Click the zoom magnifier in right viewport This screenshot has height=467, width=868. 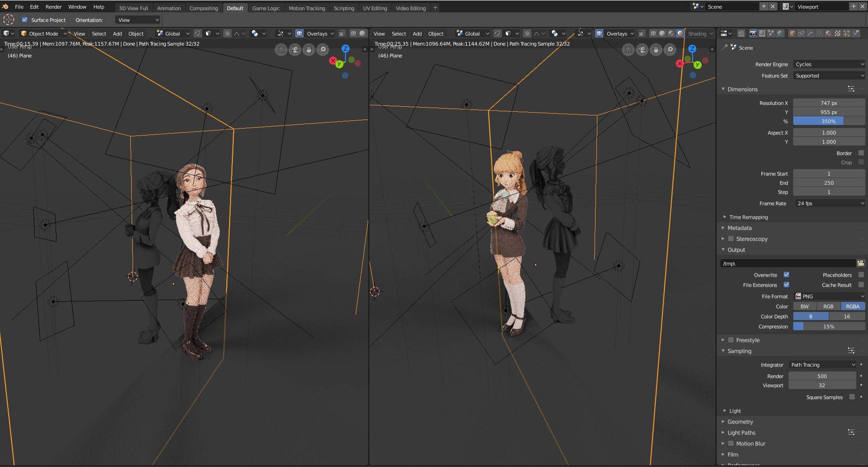tap(670, 50)
